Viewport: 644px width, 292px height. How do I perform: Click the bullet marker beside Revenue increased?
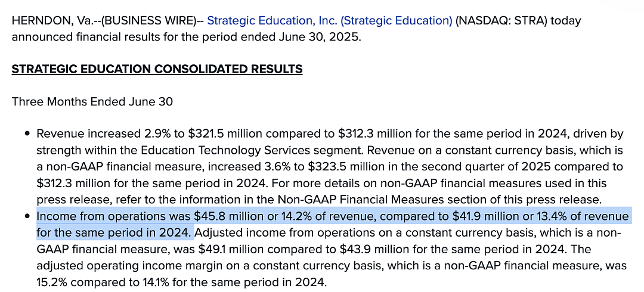27,134
